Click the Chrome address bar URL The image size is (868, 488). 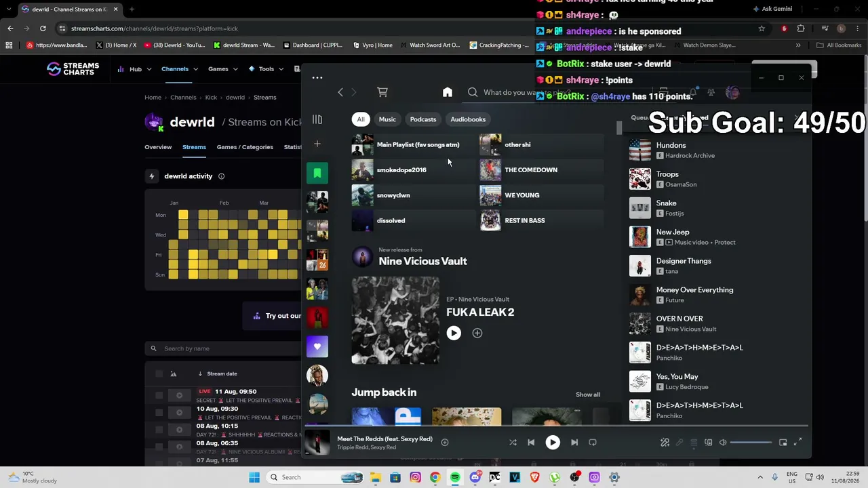pos(155,28)
